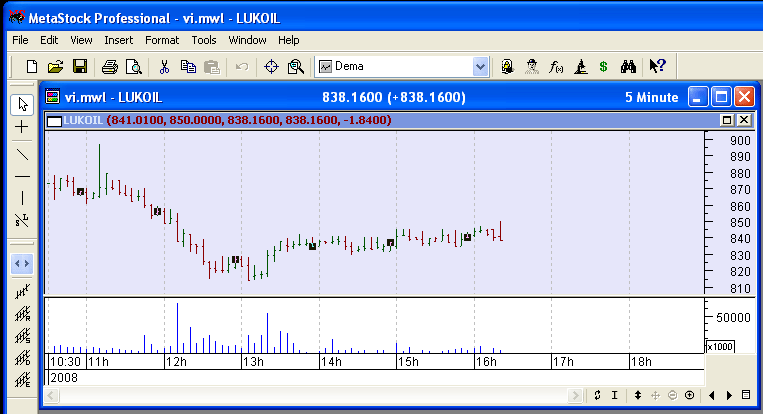763x414 pixels.
Task: Click the horizontal scrollbar left arrow
Action: (51, 396)
